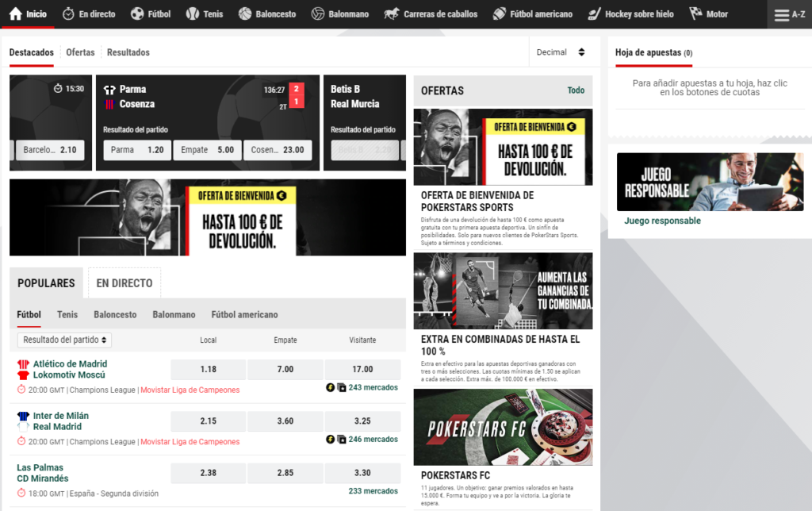This screenshot has height=511, width=812.
Task: Open the Juego responsable link
Action: (662, 221)
